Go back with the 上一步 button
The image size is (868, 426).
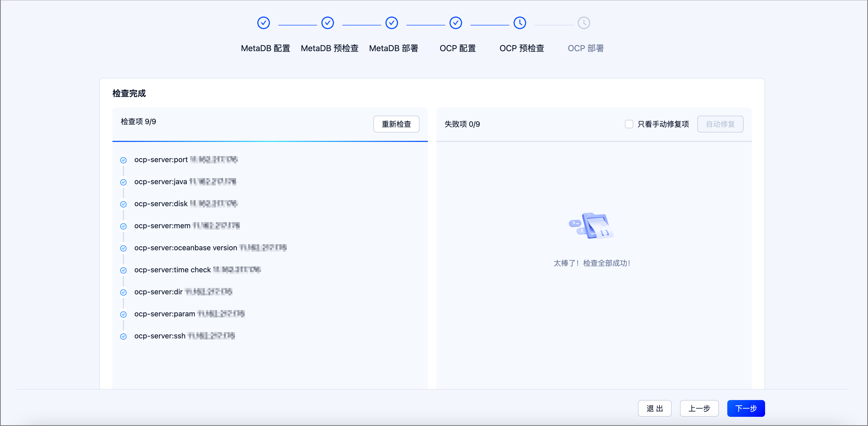(x=699, y=408)
